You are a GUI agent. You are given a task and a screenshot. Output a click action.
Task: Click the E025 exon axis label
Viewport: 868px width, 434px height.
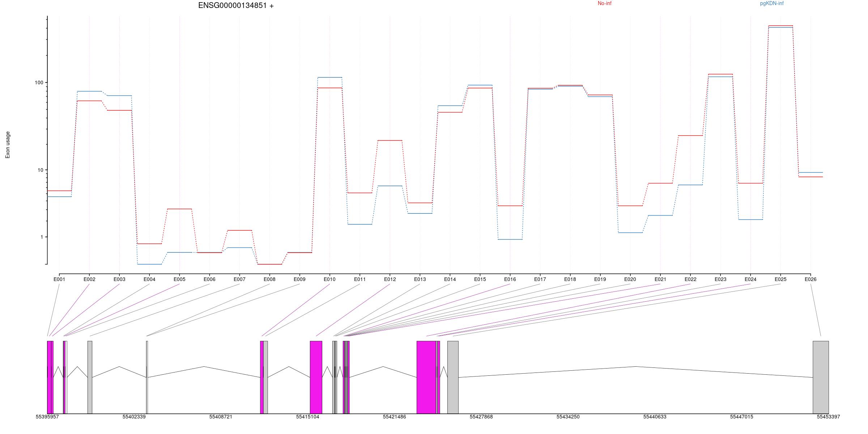pyautogui.click(x=780, y=279)
